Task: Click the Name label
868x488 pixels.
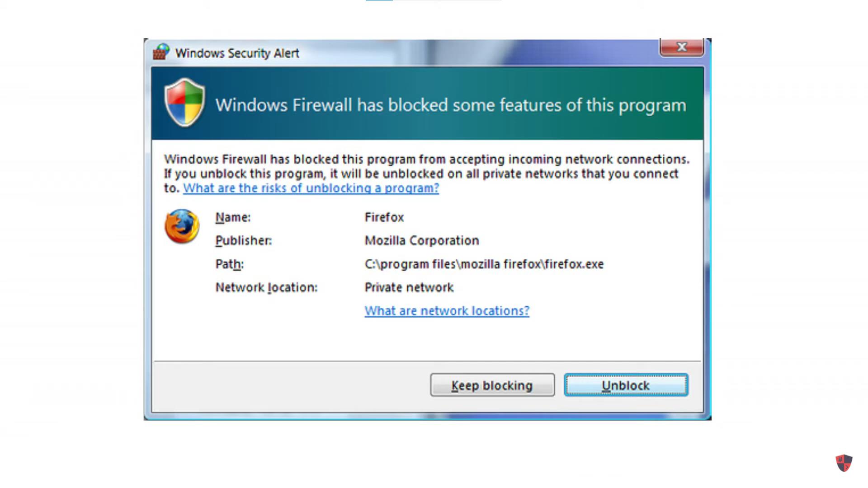Action: click(x=233, y=217)
